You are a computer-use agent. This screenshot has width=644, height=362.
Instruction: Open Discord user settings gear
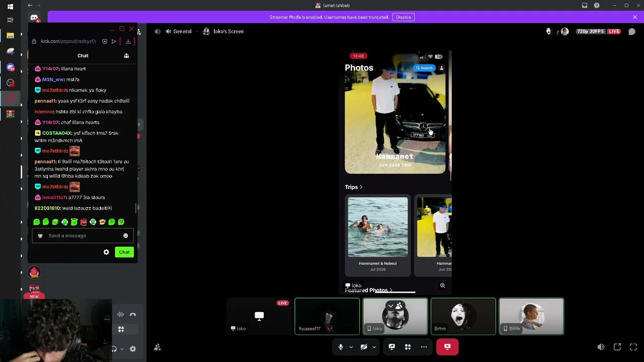pyautogui.click(x=133, y=349)
